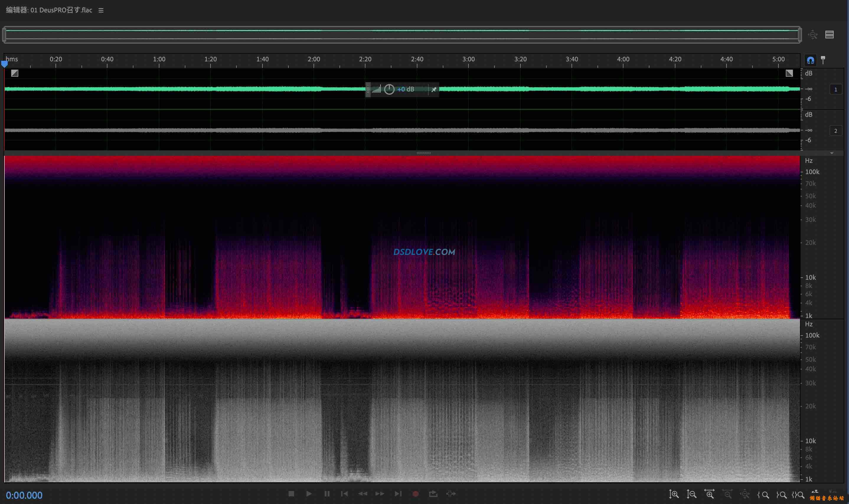Zoom out time icon
Viewport: 849px width, 504px height.
point(727,494)
